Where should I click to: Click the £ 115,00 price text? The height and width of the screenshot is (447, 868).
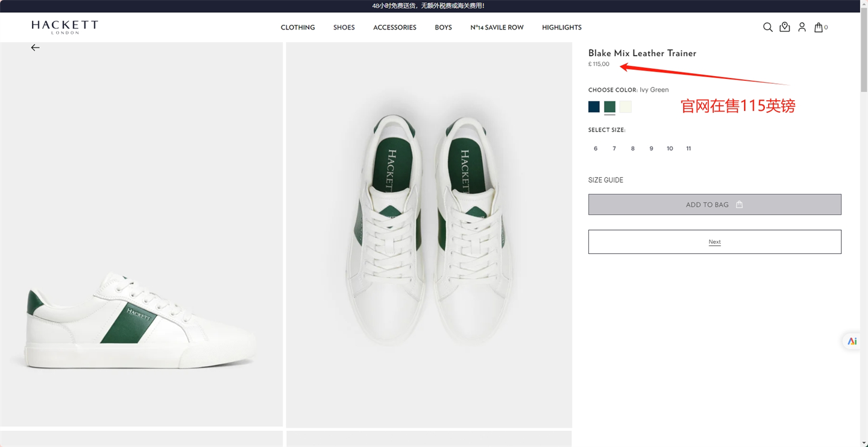[x=599, y=64]
